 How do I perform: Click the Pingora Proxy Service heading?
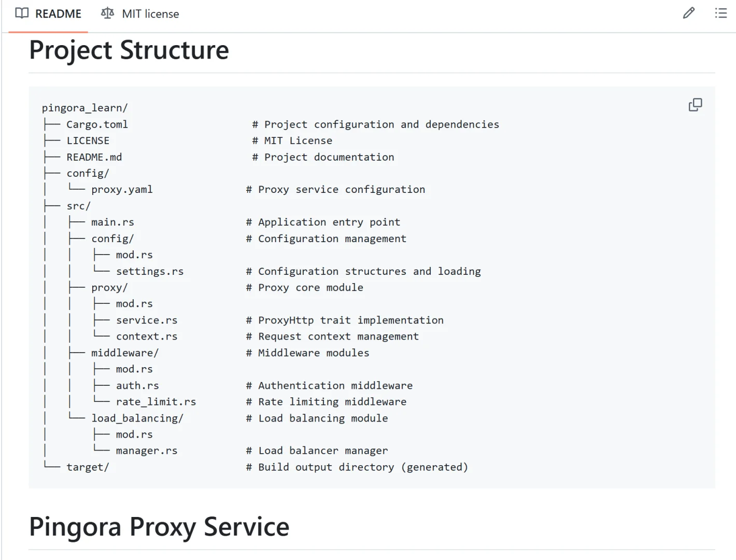[159, 527]
